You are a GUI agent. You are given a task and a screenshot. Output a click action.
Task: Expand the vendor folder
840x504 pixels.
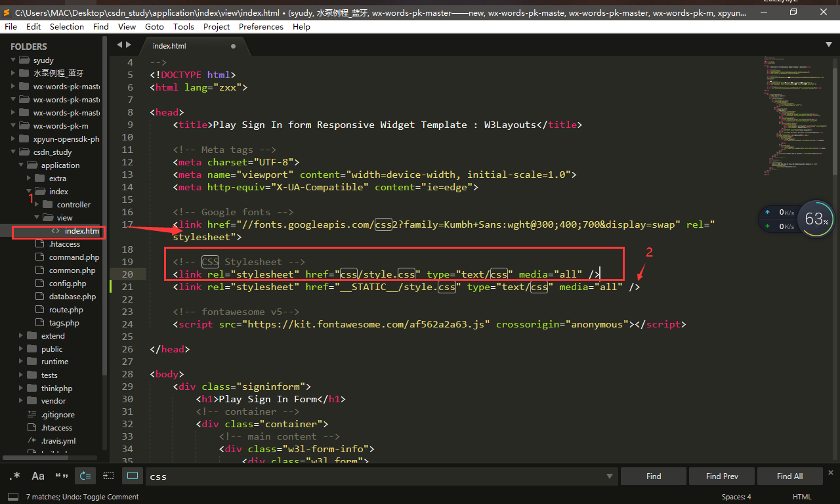(x=20, y=401)
